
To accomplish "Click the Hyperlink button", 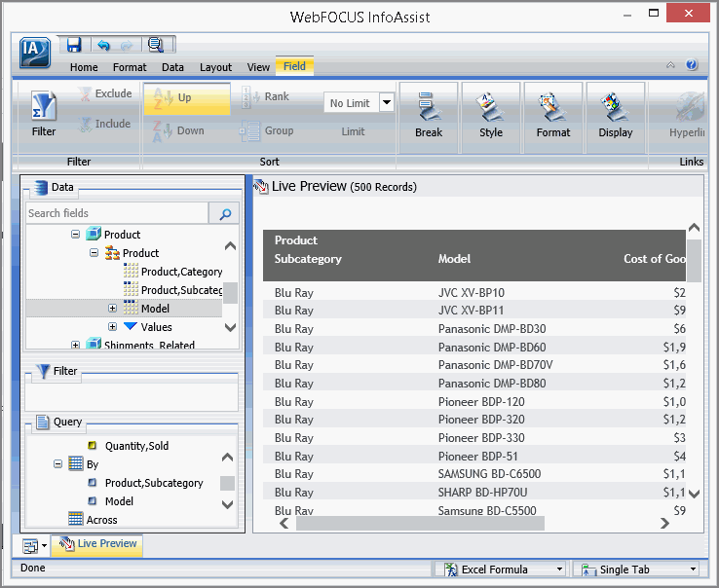I will pyautogui.click(x=687, y=116).
